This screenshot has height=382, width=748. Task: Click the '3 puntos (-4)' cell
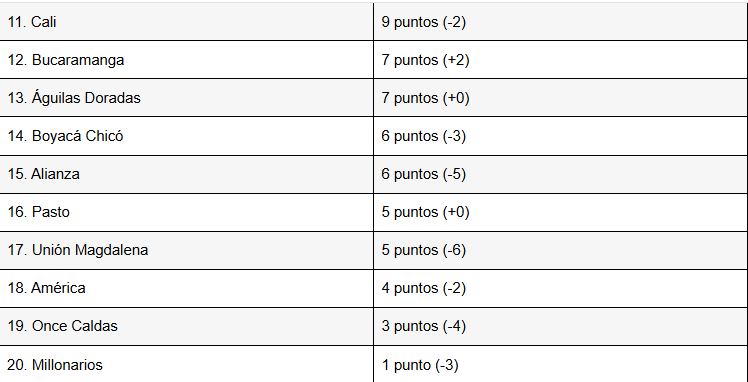click(561, 327)
